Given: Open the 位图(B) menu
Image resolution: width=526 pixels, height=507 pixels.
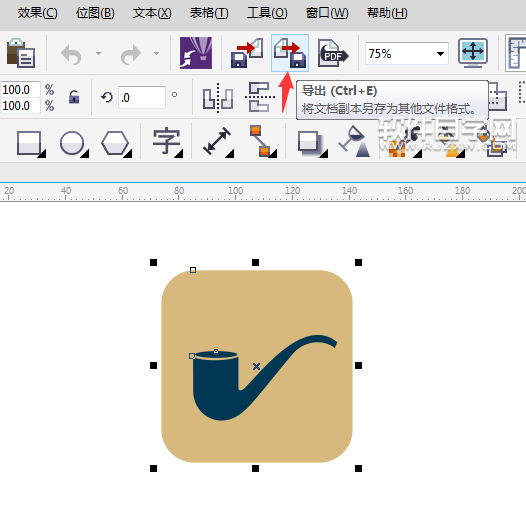Looking at the screenshot, I should [95, 13].
